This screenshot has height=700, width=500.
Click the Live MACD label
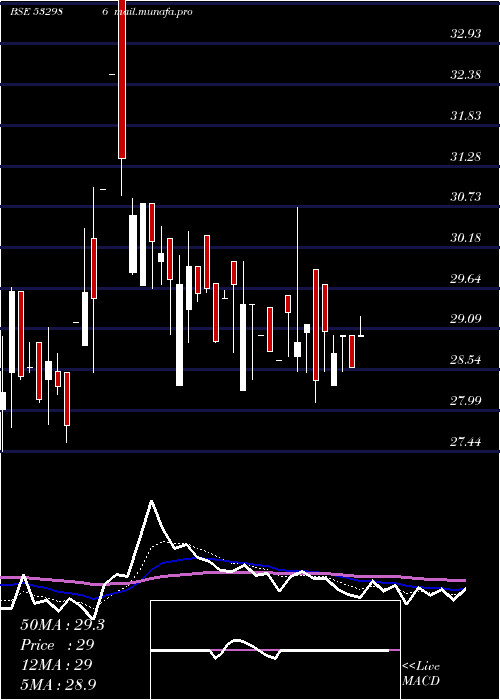coord(421,674)
